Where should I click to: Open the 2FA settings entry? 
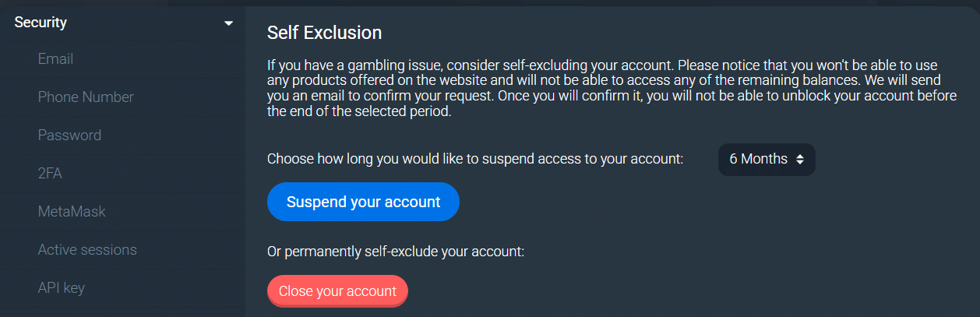click(x=50, y=173)
